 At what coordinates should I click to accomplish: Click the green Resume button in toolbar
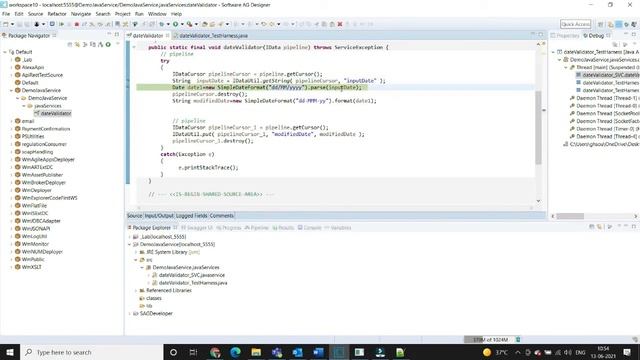[x=62, y=24]
